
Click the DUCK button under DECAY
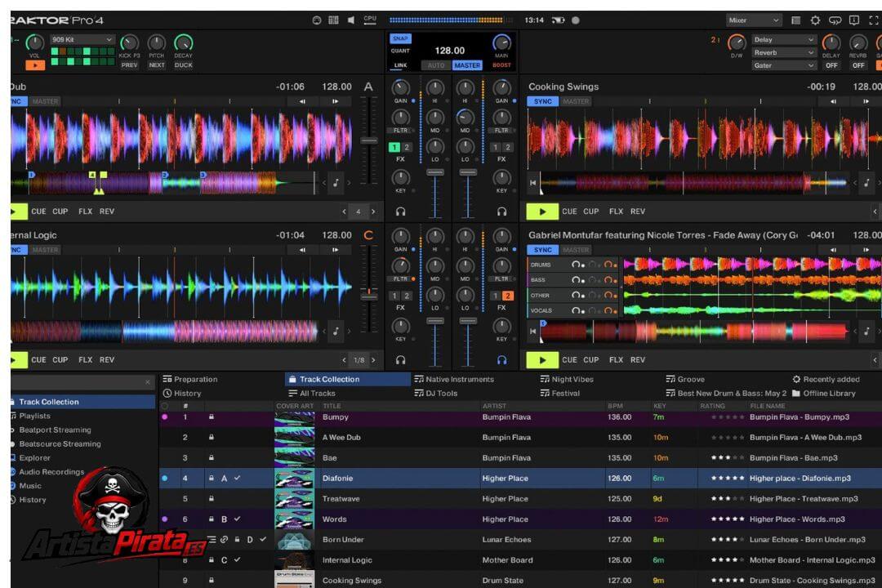click(184, 65)
